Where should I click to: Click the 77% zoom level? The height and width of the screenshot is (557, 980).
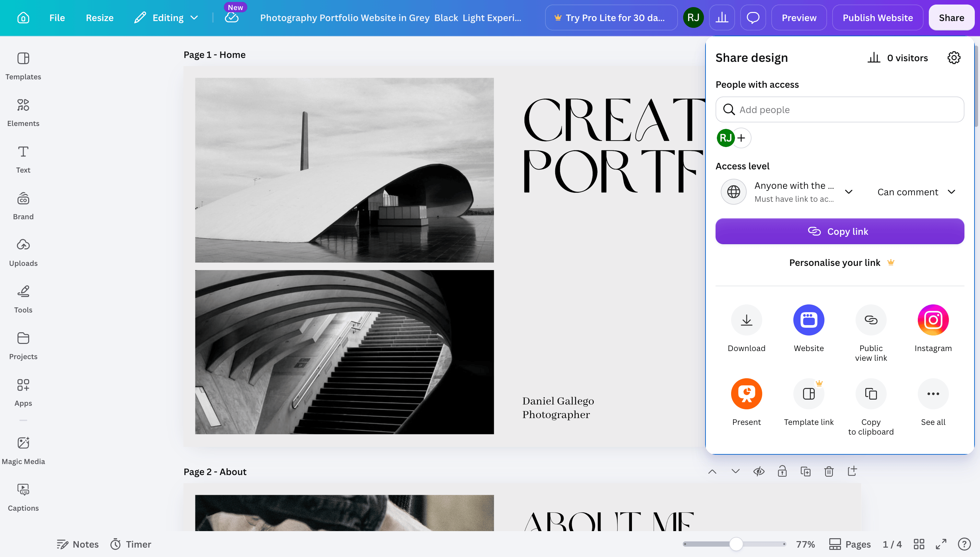point(805,544)
